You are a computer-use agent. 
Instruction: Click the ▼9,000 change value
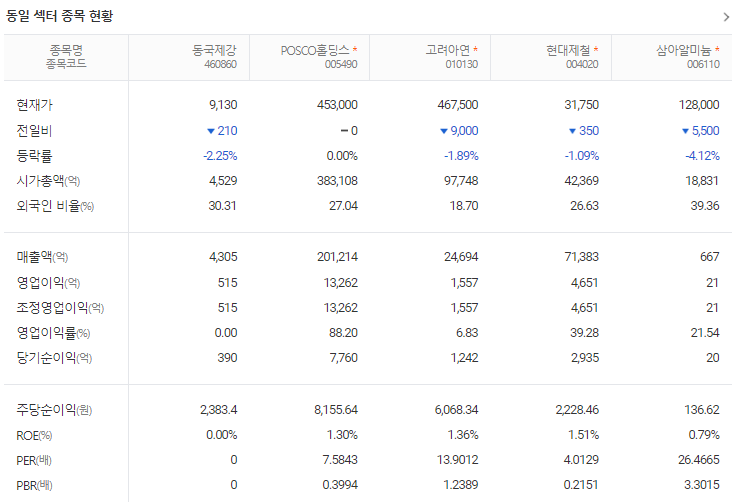459,131
